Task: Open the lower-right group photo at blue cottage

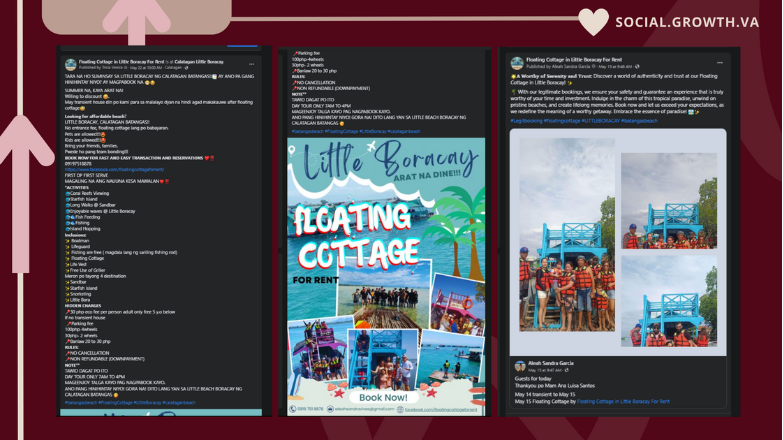Action: tap(669, 301)
